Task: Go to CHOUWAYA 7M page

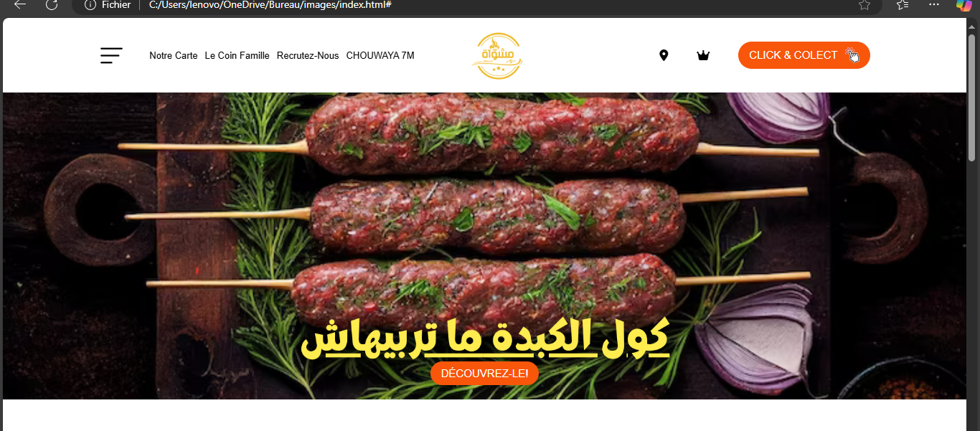Action: [x=380, y=55]
